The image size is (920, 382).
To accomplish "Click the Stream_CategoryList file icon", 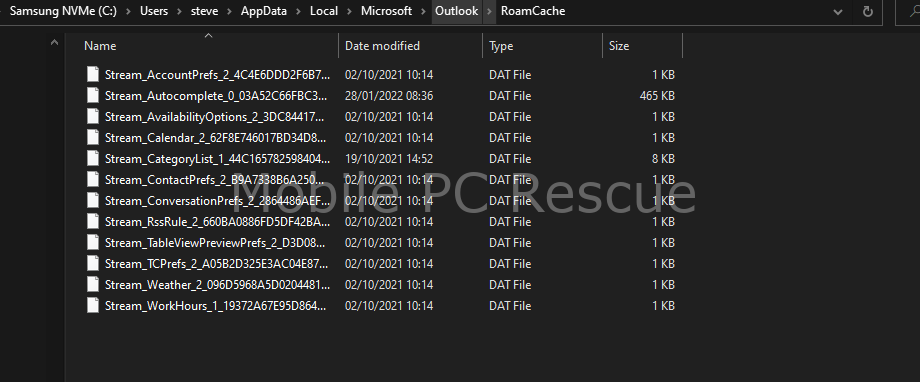I will click(93, 158).
